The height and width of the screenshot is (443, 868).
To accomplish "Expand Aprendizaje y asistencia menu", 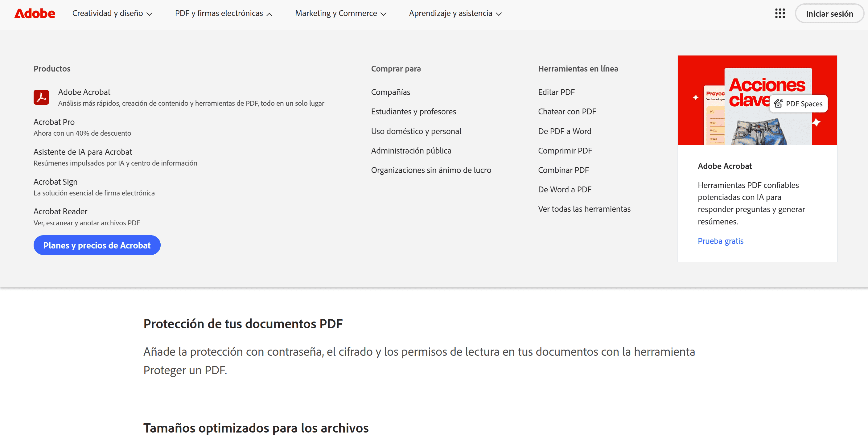I will (455, 14).
